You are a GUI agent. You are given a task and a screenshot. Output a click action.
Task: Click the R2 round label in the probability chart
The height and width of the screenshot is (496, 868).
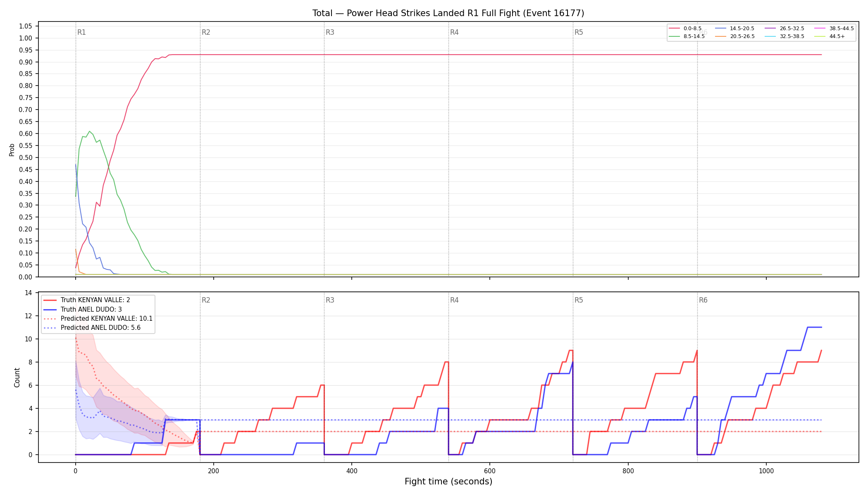[206, 32]
